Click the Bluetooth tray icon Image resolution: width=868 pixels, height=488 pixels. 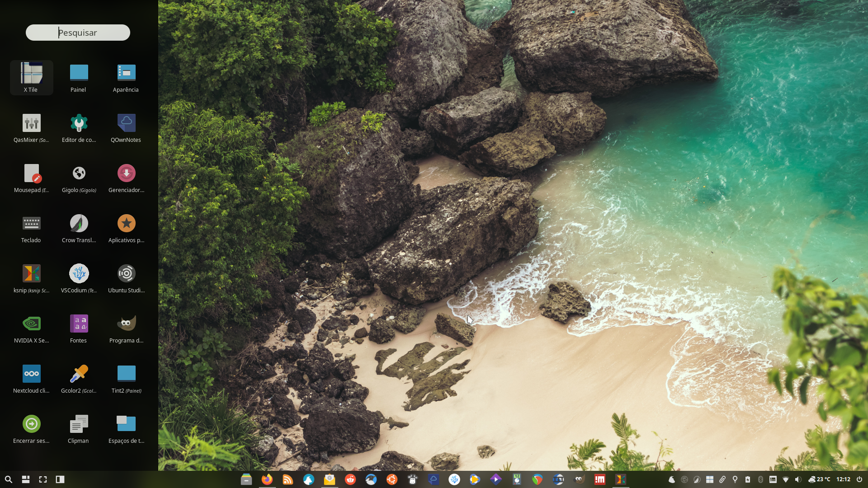click(760, 479)
